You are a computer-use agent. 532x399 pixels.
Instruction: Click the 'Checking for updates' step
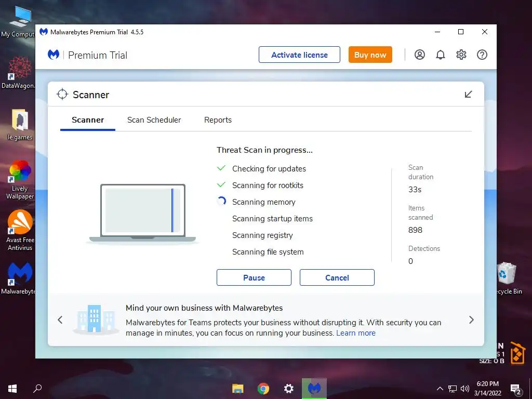tap(269, 169)
